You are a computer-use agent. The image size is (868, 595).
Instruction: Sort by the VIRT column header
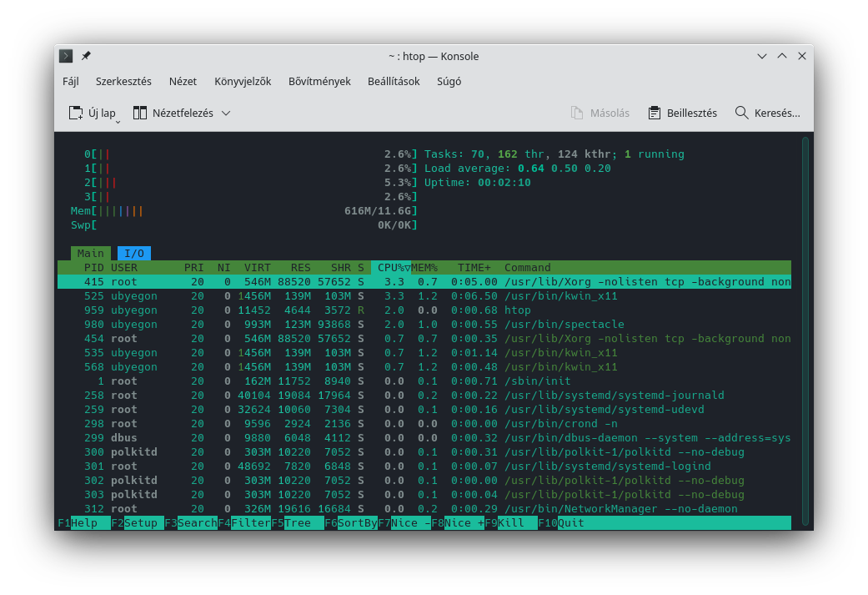(258, 268)
